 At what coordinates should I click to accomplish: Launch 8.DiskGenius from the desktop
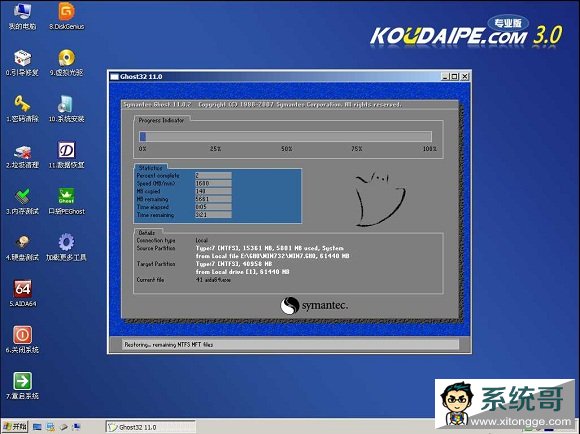67,16
